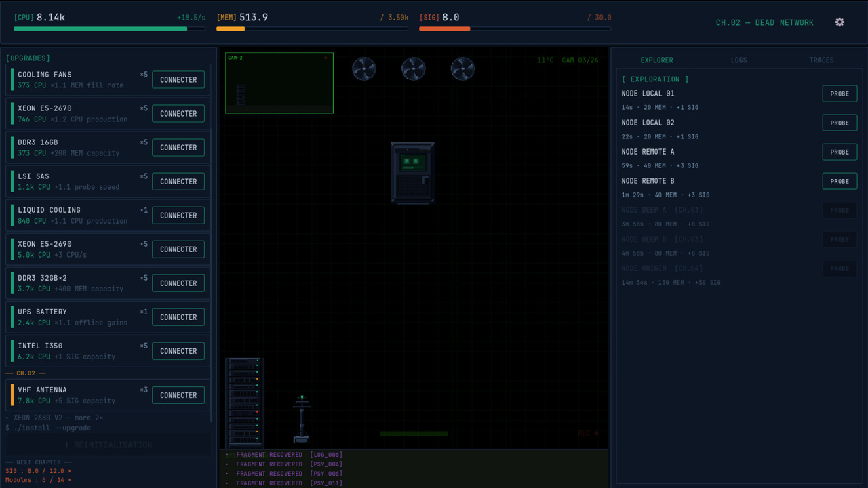Connect the Intel I350 upgrade
Screen dimensions: 868x488
pyautogui.click(x=178, y=351)
